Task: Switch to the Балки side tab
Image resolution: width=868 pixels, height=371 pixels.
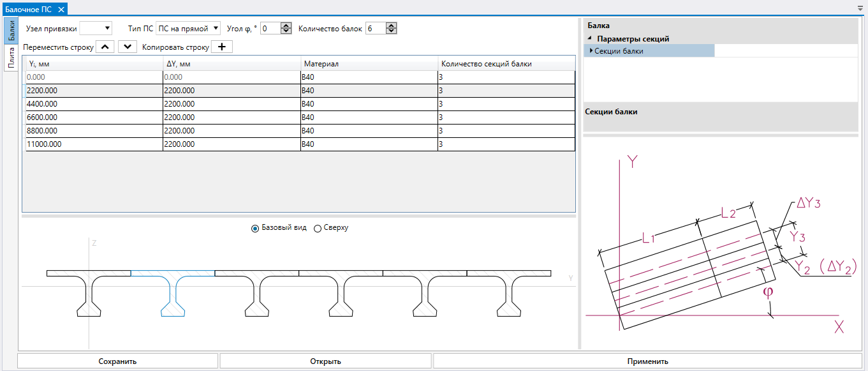Action: click(11, 31)
